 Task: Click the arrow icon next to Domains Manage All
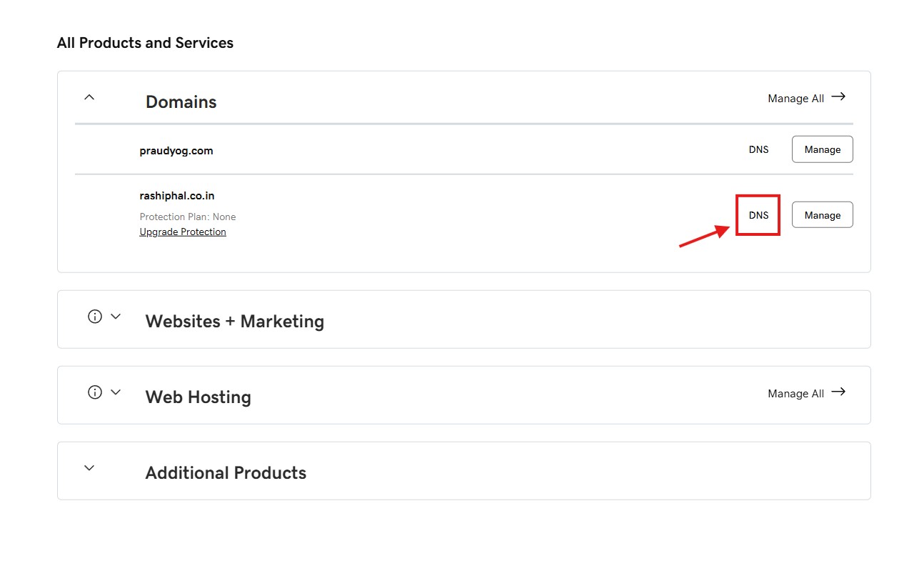[838, 96]
